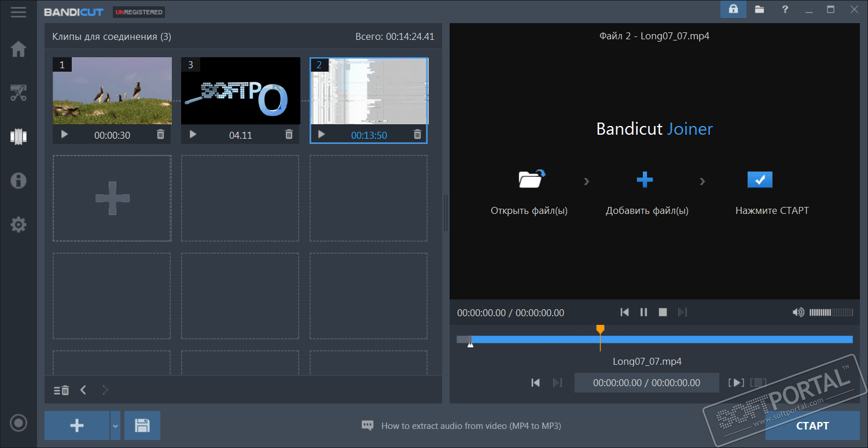Image resolution: width=868 pixels, height=448 pixels.
Task: Open the output folder icon in title bar
Action: (759, 9)
